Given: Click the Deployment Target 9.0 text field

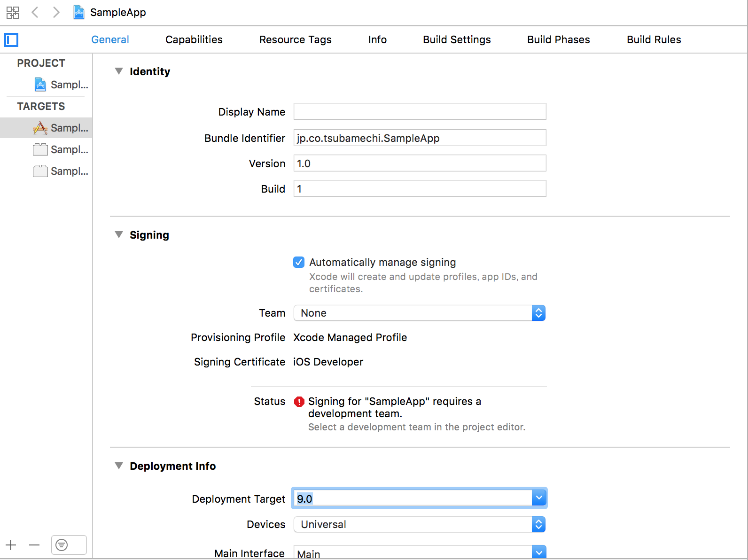Looking at the screenshot, I should [413, 498].
